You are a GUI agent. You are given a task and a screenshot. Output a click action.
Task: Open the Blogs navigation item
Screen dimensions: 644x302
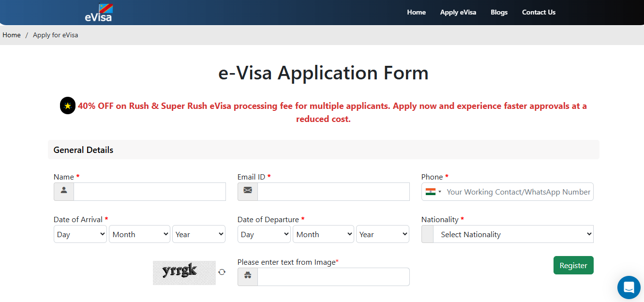(x=499, y=12)
